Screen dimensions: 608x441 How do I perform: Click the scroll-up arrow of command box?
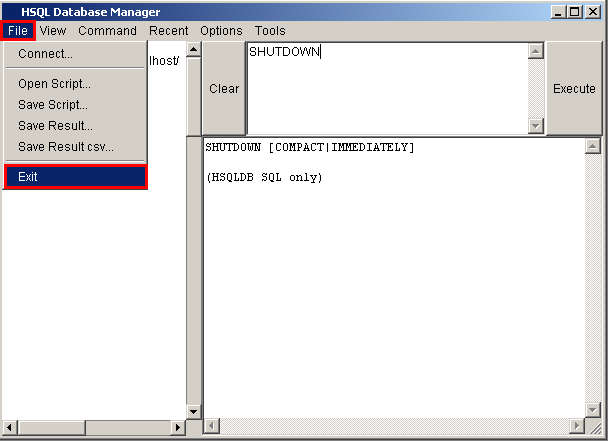click(x=536, y=51)
